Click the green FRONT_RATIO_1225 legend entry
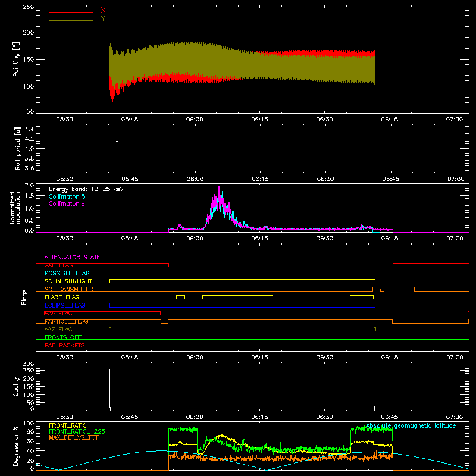Image resolution: width=476 pixels, height=476 pixels. point(77,431)
